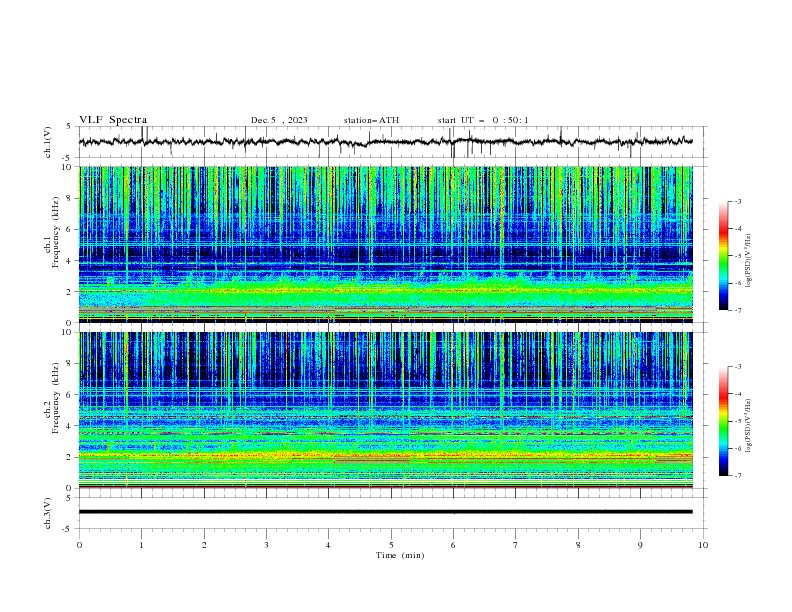The width and height of the screenshot is (792, 612).
Task: Click the ch.1 voltage waveform trace
Action: click(385, 142)
